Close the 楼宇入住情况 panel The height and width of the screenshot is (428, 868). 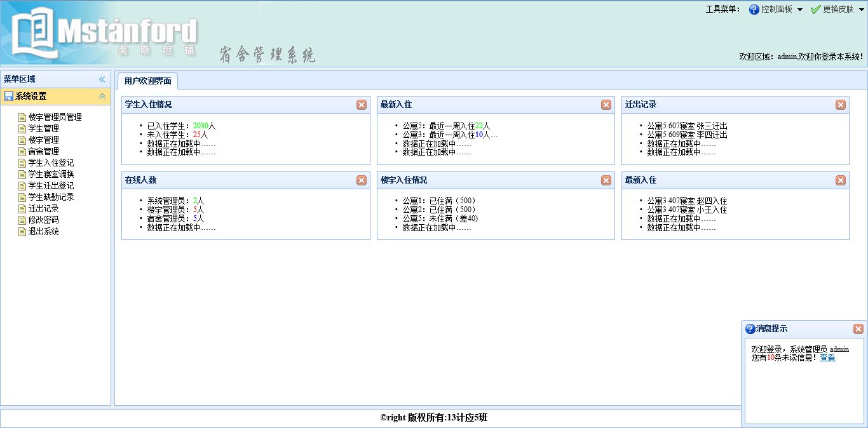[x=606, y=180]
